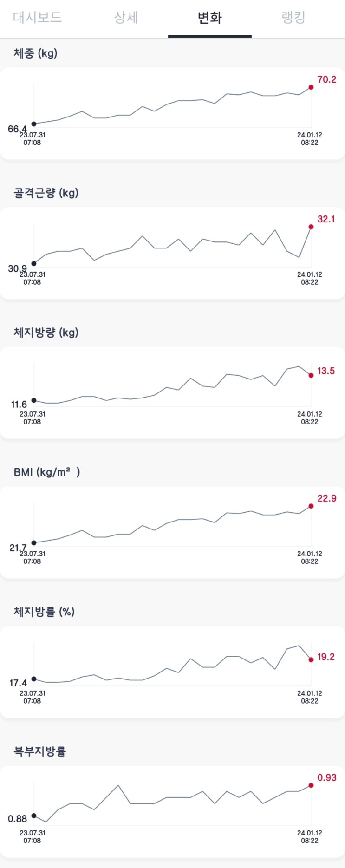Select the 변화 tab
345x868 pixels.
pos(209,18)
